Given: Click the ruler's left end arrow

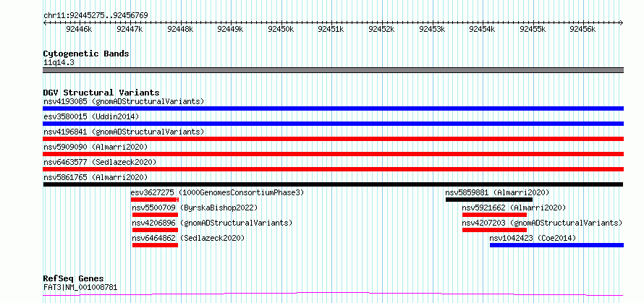Looking at the screenshot, I should [45, 22].
